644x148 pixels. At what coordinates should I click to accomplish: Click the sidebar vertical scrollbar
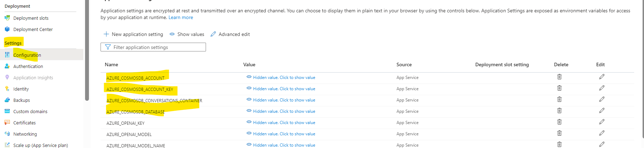[87, 50]
